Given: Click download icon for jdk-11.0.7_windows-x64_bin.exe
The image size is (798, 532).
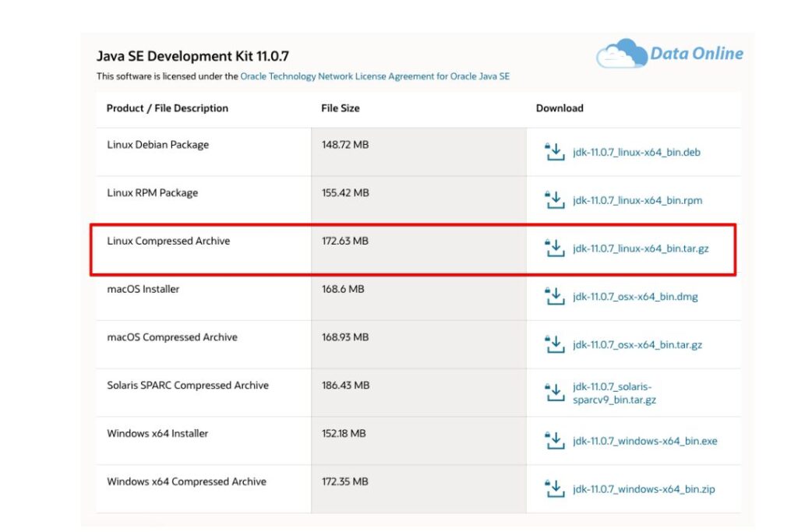Looking at the screenshot, I should (554, 440).
